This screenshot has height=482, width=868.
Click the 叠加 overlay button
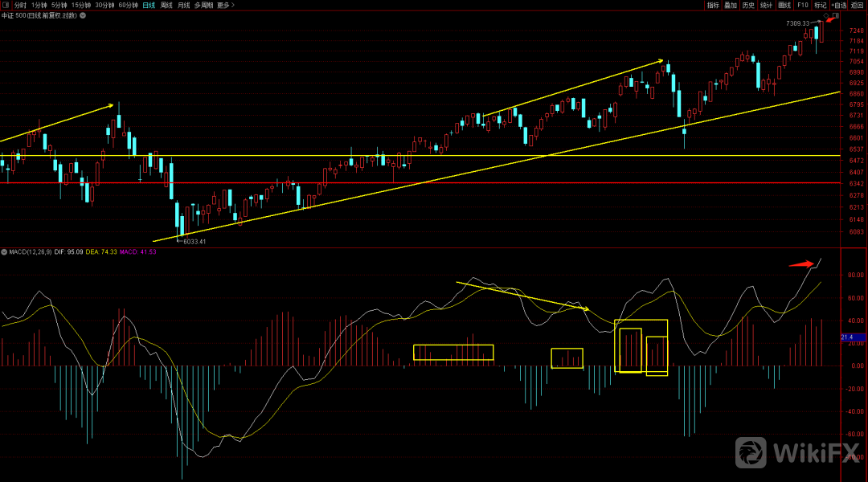(x=731, y=5)
